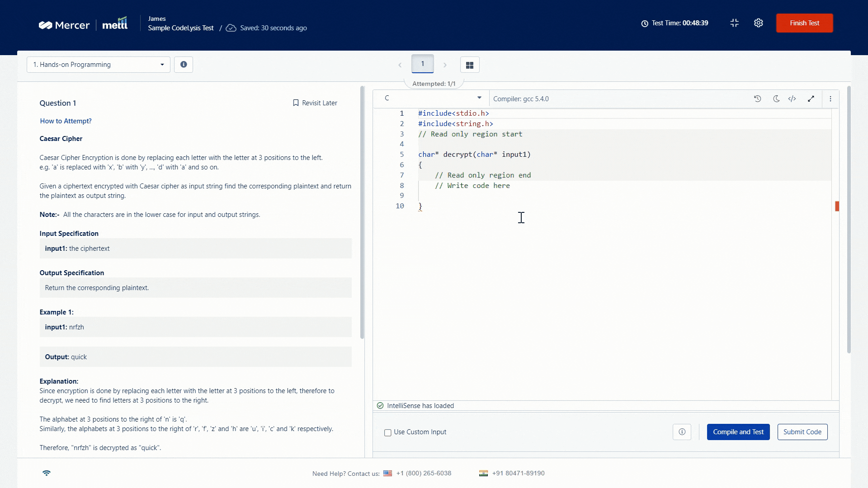Click IntelliSense loaded checkmark icon
Screen dimensions: 868x488
[380, 406]
